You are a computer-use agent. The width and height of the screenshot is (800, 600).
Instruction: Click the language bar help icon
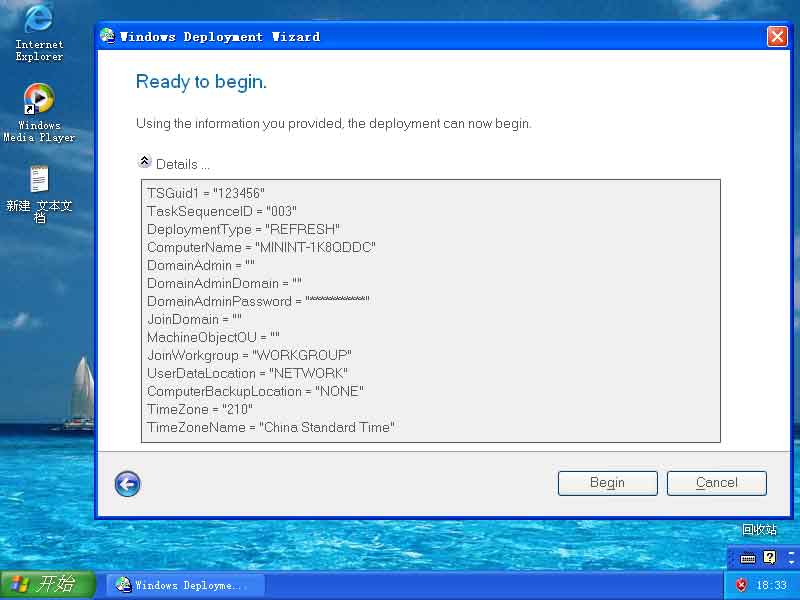tap(769, 557)
